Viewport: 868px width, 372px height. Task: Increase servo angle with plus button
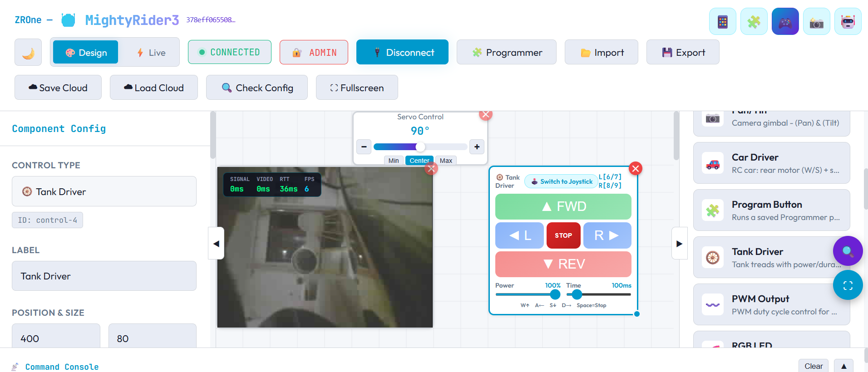[x=477, y=147]
